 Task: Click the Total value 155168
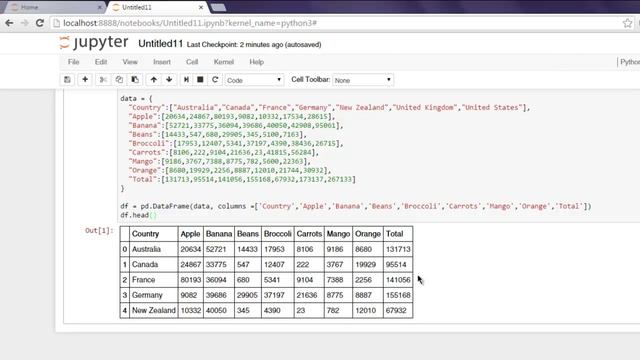(398, 295)
